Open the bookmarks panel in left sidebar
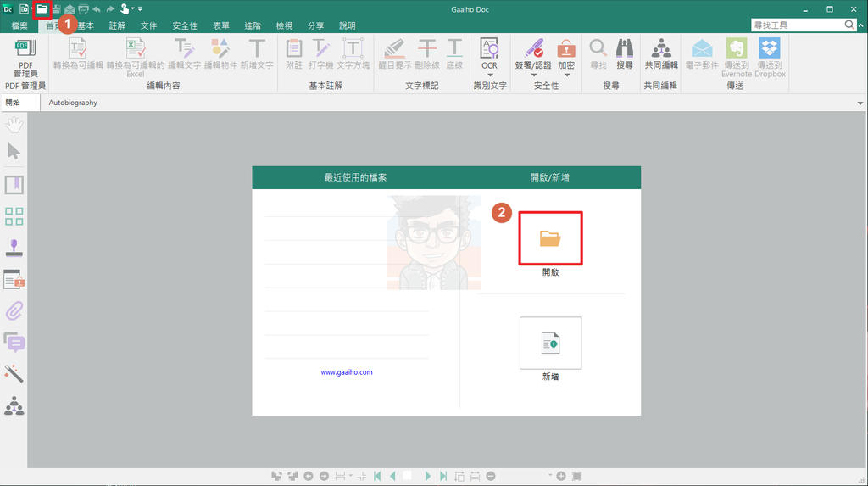The image size is (868, 486). pyautogui.click(x=14, y=185)
